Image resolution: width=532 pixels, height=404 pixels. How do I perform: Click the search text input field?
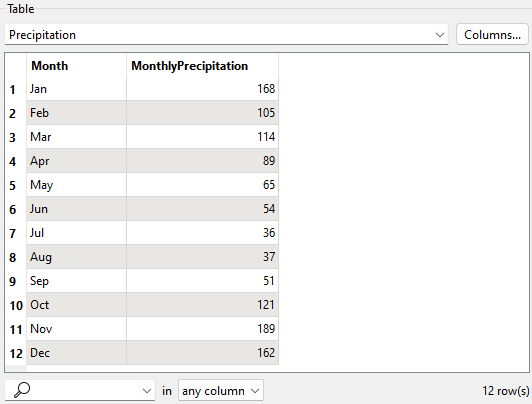coord(85,390)
